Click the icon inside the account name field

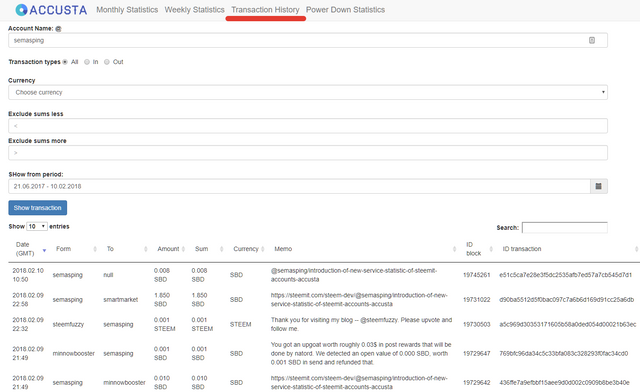[592, 40]
